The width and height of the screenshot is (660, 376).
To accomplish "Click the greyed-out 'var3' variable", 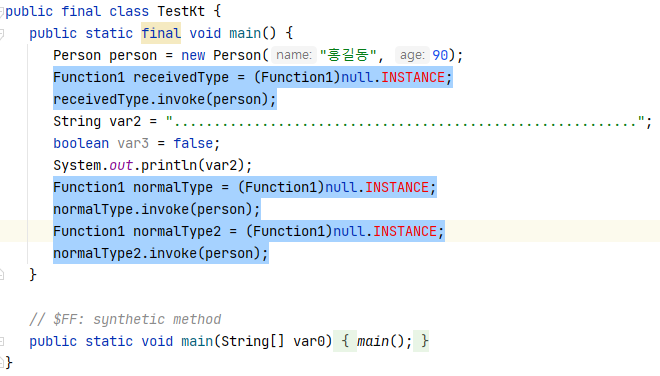I will tap(133, 144).
